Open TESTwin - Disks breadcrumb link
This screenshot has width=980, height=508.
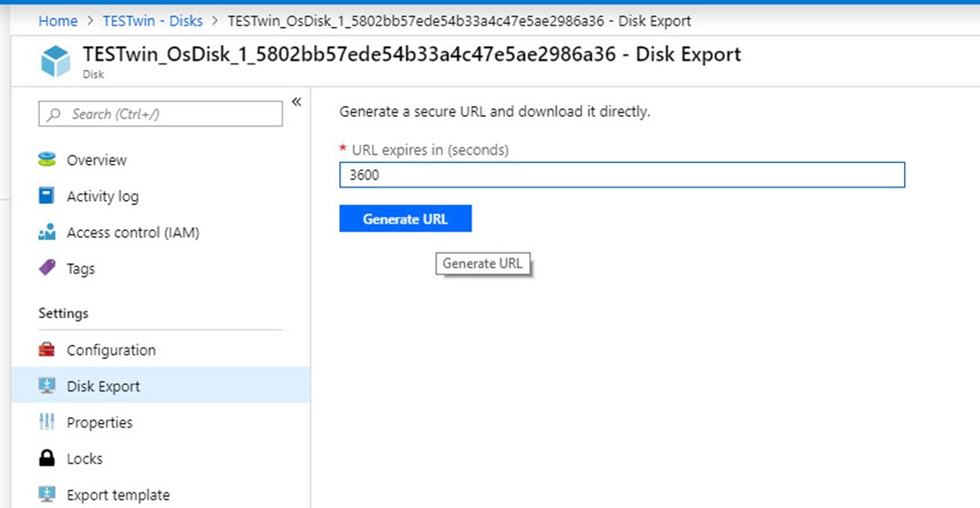[x=152, y=20]
